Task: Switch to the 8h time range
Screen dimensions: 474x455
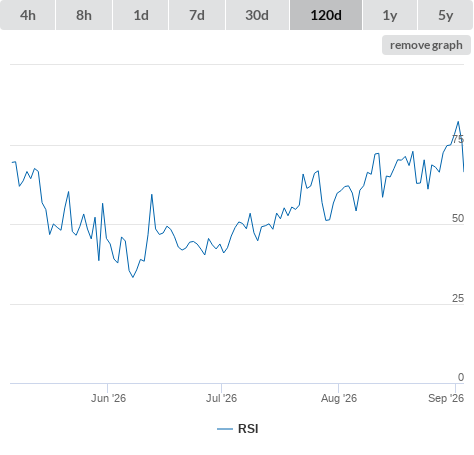Action: [x=84, y=15]
